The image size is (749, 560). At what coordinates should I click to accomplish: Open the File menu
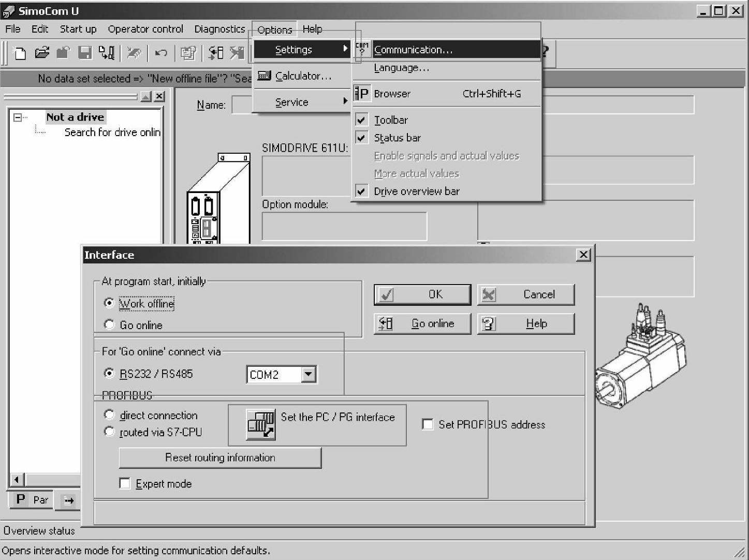pos(13,29)
